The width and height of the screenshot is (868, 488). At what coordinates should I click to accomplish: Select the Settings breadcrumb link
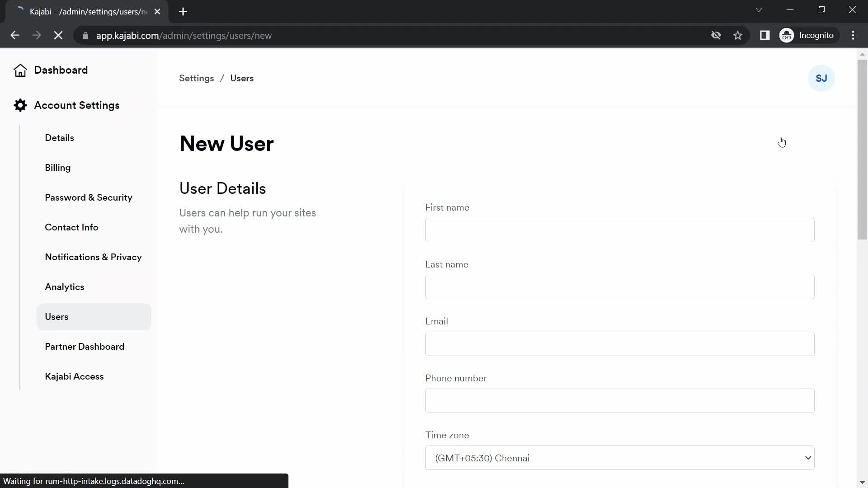click(x=196, y=78)
